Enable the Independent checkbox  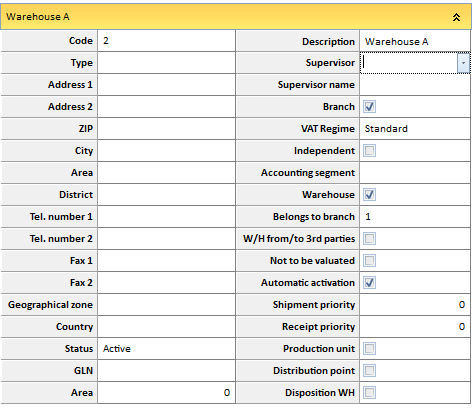tap(369, 151)
